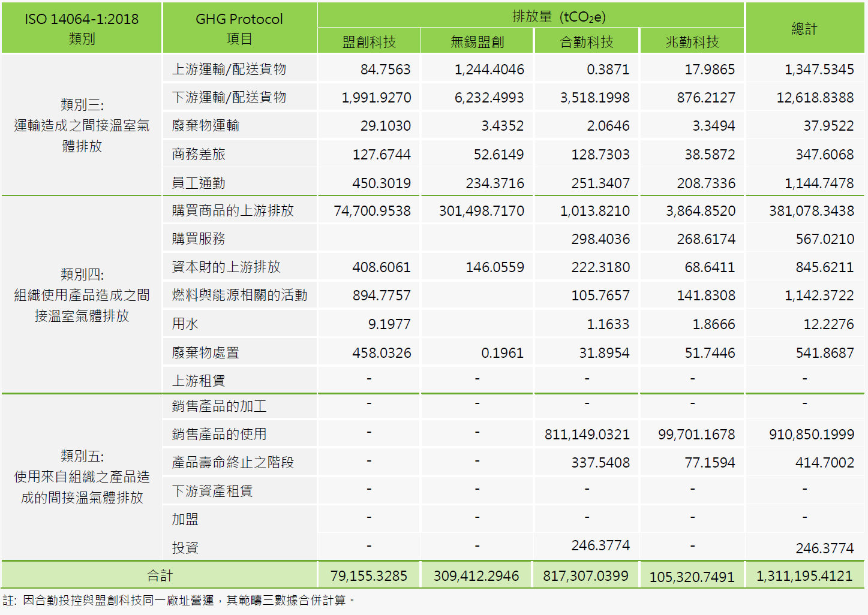Viewport: 868px width, 615px height.
Task: Click the 資本財的上游排放 row label
Action: click(226, 267)
